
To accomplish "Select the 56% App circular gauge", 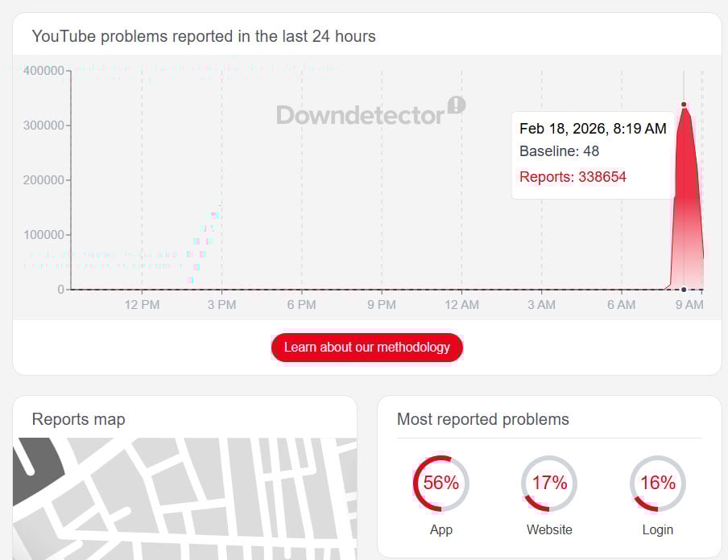I will 441,484.
